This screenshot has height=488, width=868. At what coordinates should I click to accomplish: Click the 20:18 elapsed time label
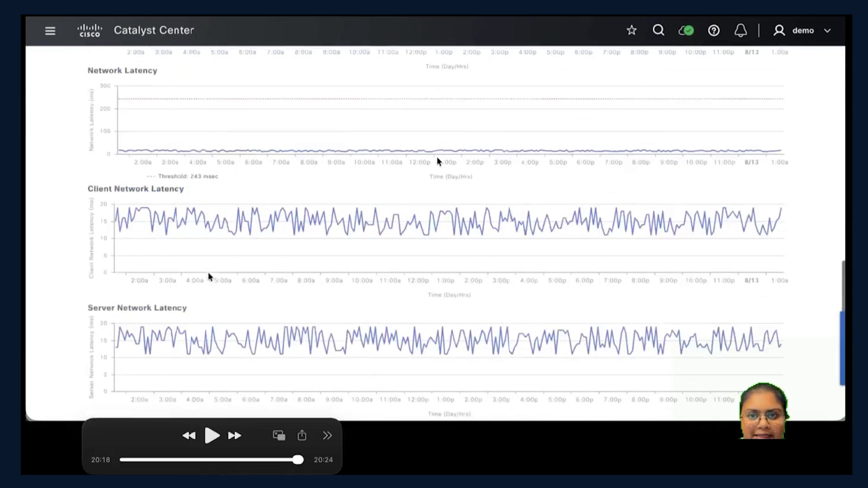coord(100,460)
